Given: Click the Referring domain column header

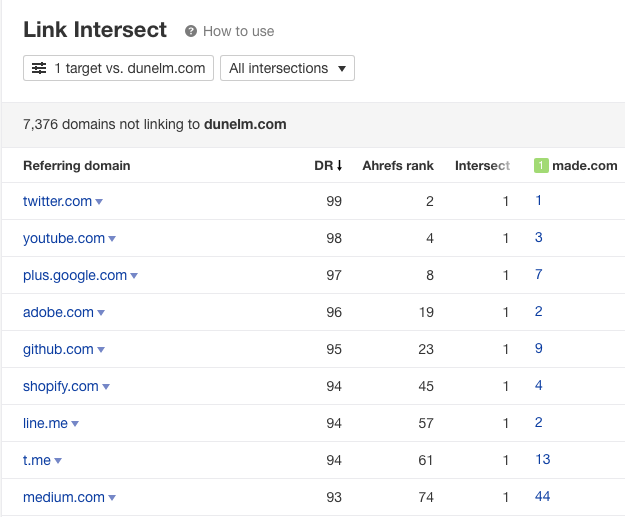Looking at the screenshot, I should (x=77, y=165).
